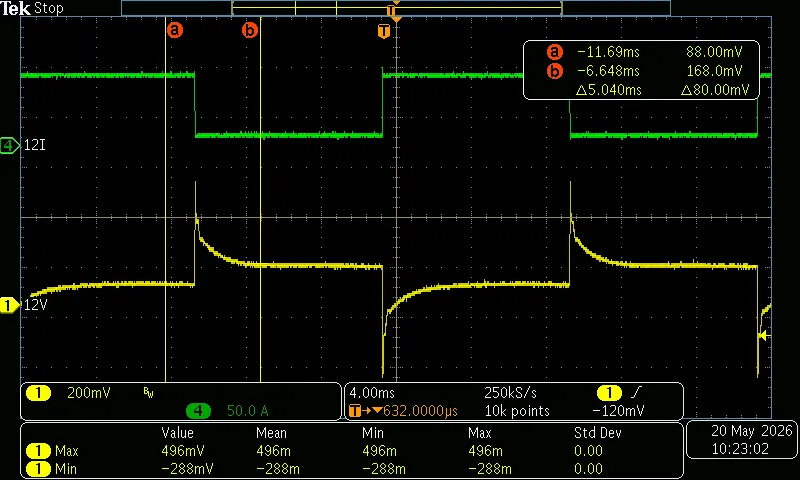Click cursor a icon in the readout box
The height and width of the screenshot is (480, 800).
tap(555, 52)
